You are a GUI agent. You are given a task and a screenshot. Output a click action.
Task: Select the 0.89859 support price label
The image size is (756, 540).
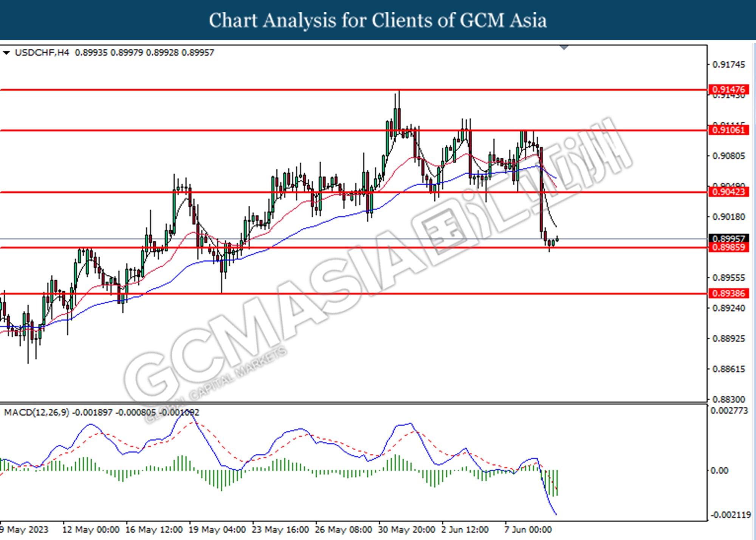point(728,247)
